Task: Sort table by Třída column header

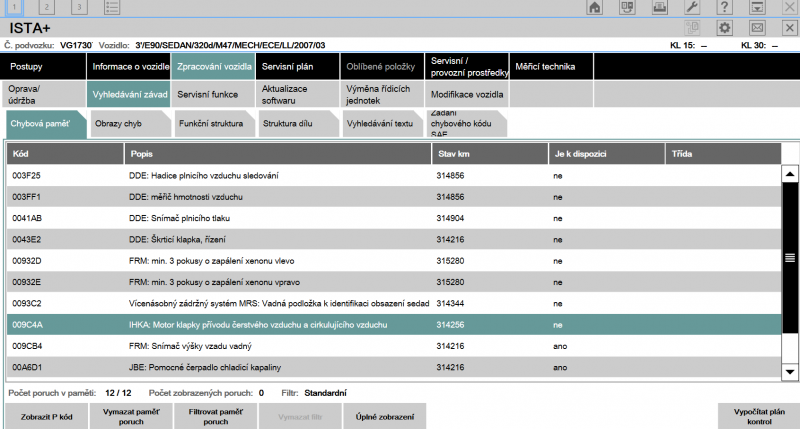Action: [723, 154]
